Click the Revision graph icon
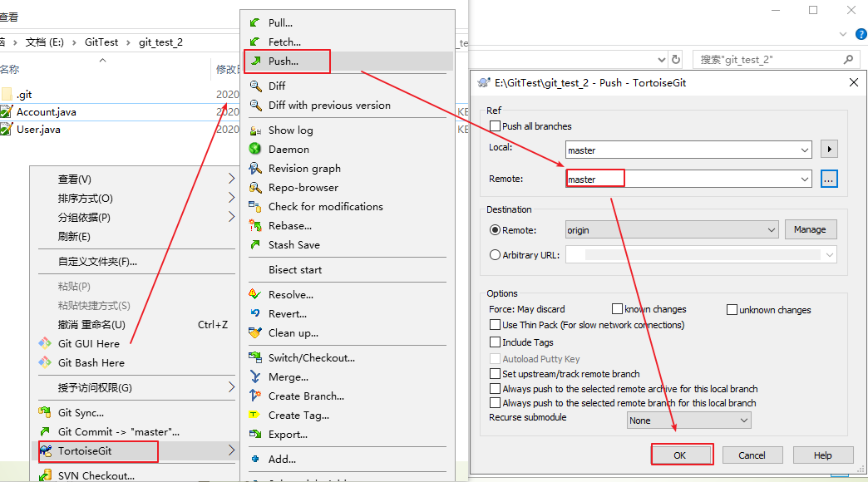Image resolution: width=868 pixels, height=482 pixels. pos(254,168)
